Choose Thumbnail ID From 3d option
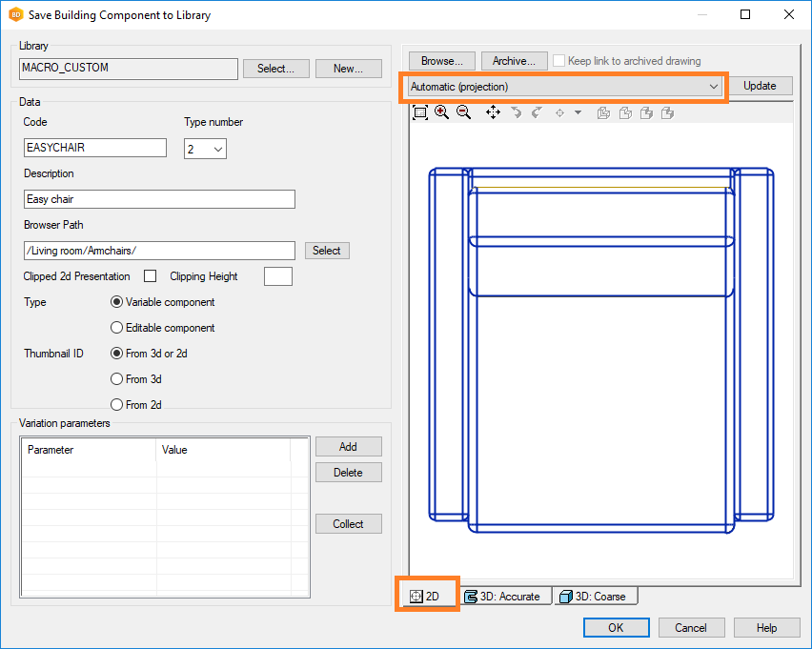812x649 pixels. 117,379
